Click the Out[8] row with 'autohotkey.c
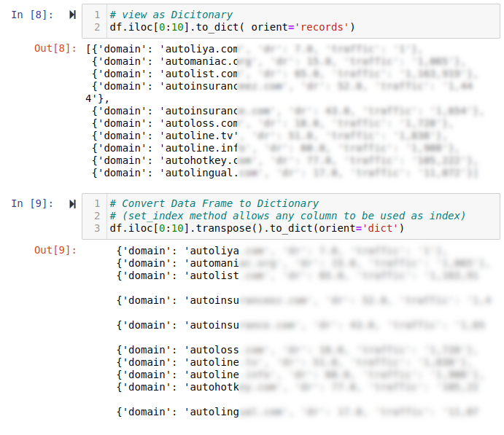 tap(284, 160)
